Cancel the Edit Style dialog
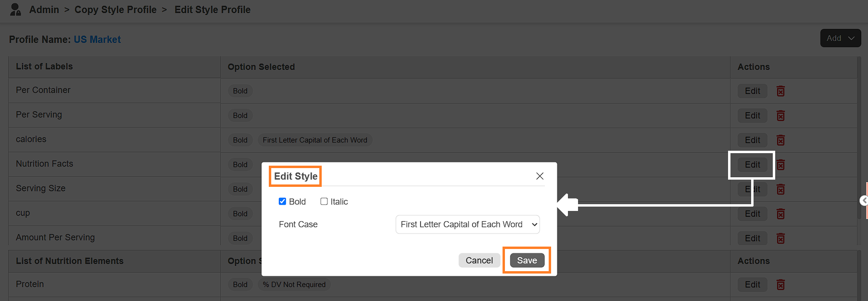The width and height of the screenshot is (868, 301). pyautogui.click(x=479, y=261)
